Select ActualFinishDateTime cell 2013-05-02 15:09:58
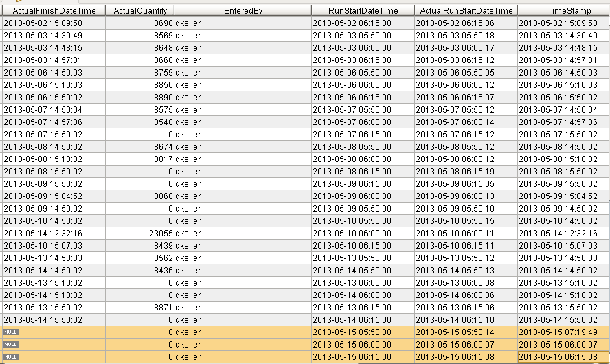The image size is (610, 364). pos(54,23)
